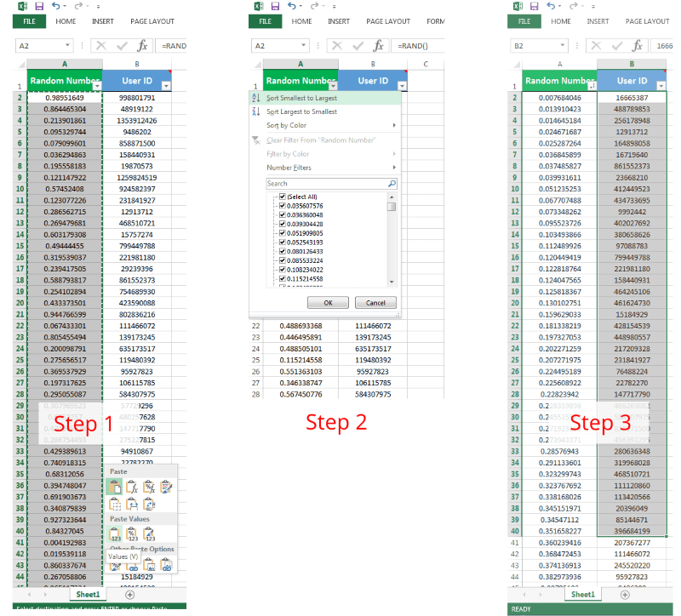The height and width of the screenshot is (616, 681).
Task: Uncheck filter value 0.039304428
Action: [x=283, y=224]
